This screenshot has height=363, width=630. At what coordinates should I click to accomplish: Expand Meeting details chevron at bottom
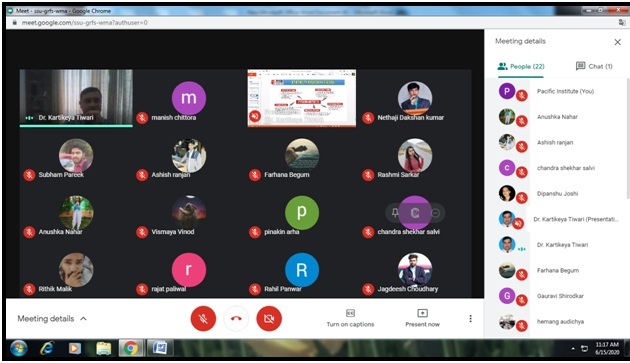coord(83,318)
